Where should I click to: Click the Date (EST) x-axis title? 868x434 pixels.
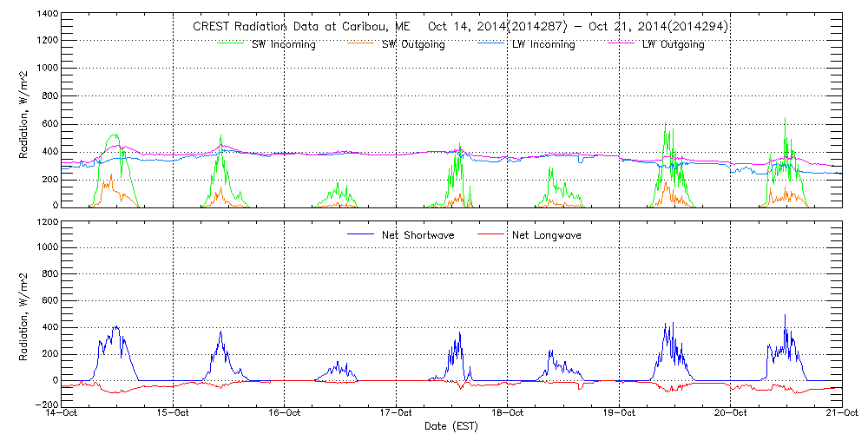click(452, 426)
